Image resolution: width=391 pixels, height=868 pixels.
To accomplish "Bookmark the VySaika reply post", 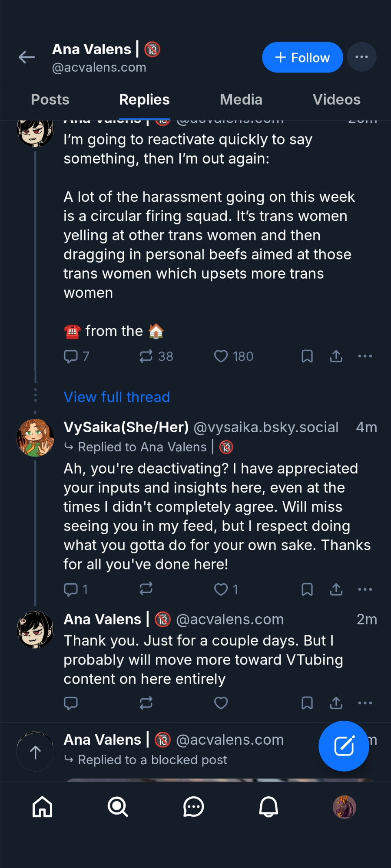I will click(307, 589).
